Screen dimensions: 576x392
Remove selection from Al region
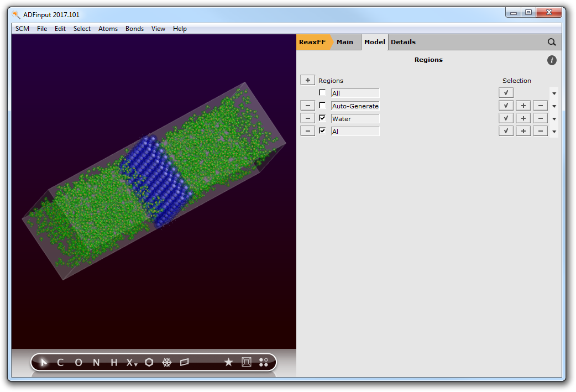click(x=541, y=131)
